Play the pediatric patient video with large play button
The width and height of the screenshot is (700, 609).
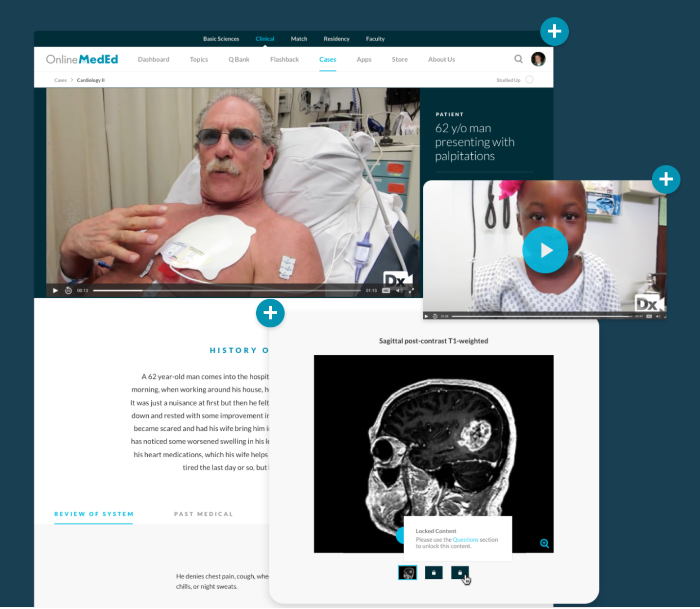pyautogui.click(x=545, y=250)
